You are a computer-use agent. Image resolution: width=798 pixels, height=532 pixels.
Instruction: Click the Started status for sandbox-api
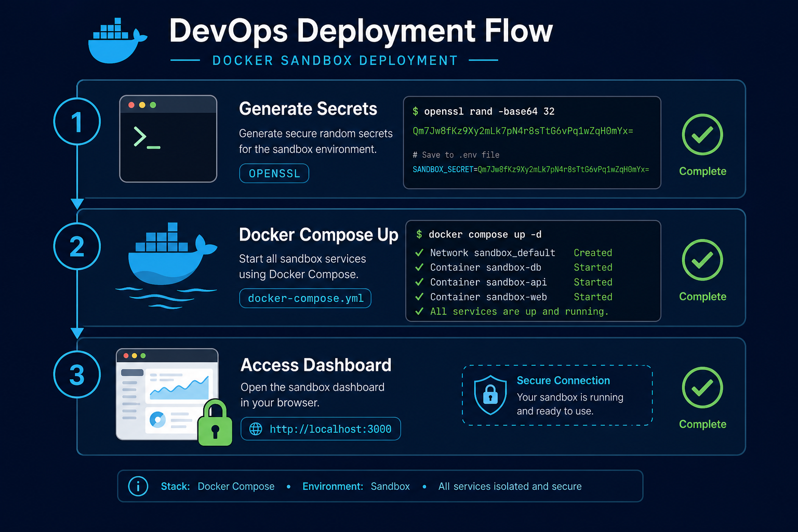tap(593, 282)
